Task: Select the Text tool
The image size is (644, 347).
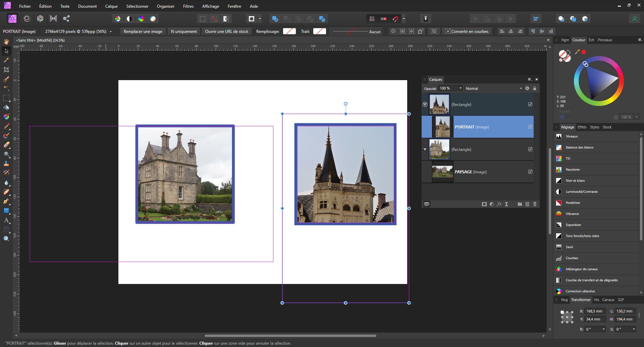Action: click(x=6, y=220)
